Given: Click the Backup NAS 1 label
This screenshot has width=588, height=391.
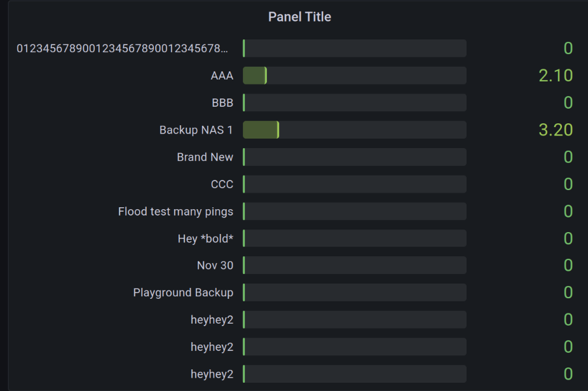Looking at the screenshot, I should [x=196, y=130].
